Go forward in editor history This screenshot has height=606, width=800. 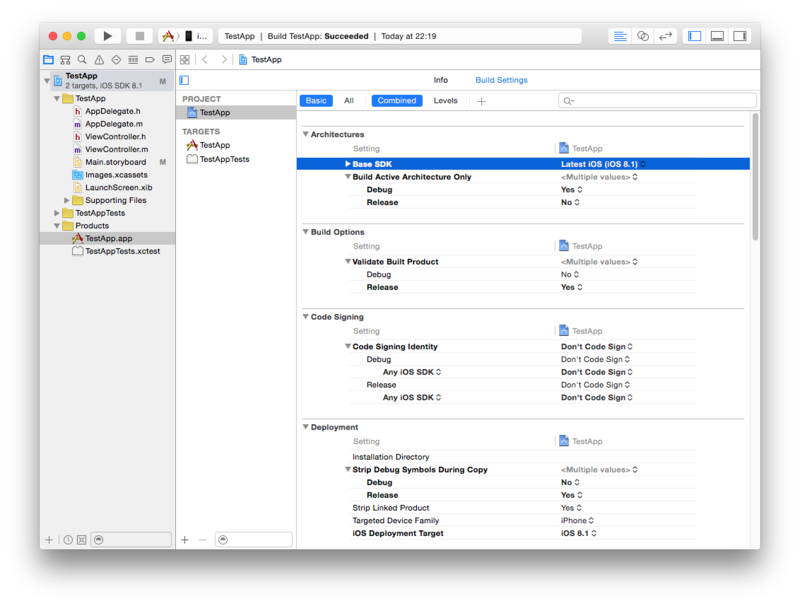pos(223,60)
